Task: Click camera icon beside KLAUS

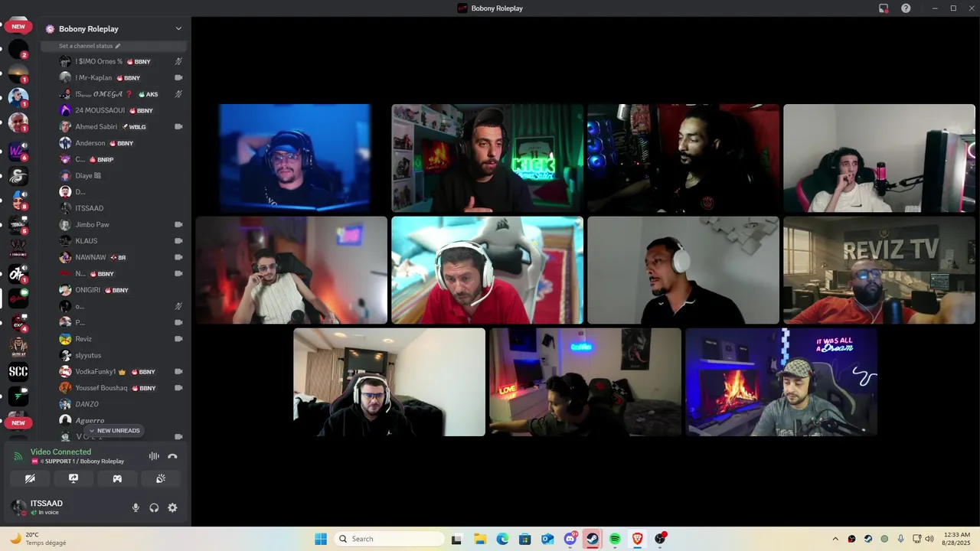Action: point(178,240)
